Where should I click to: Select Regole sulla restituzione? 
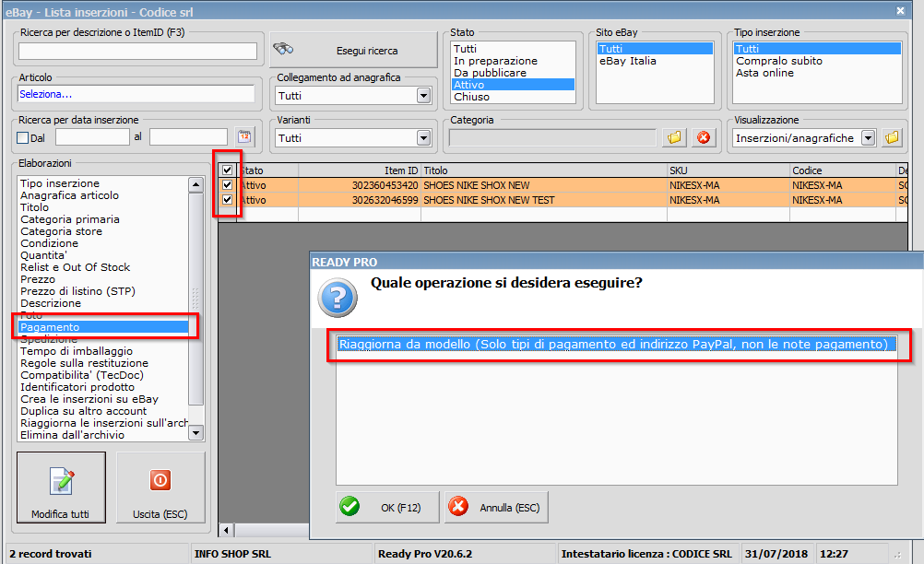pyautogui.click(x=103, y=363)
